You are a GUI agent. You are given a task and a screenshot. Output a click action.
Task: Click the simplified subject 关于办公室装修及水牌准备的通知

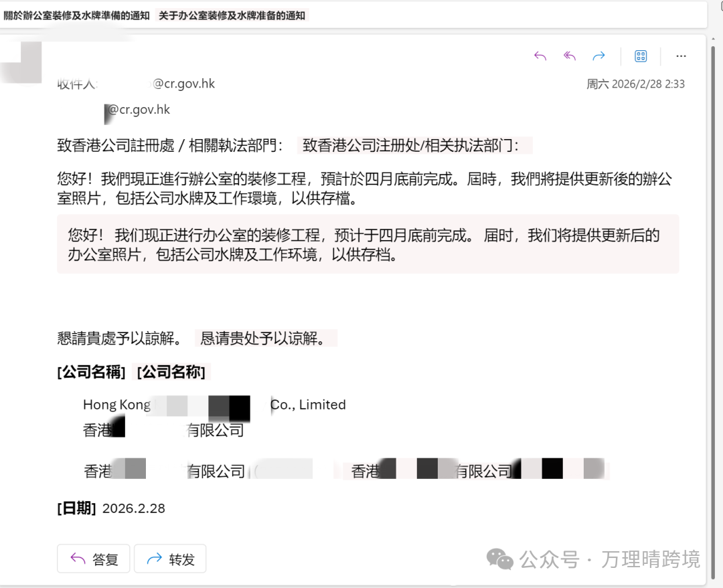(x=232, y=15)
